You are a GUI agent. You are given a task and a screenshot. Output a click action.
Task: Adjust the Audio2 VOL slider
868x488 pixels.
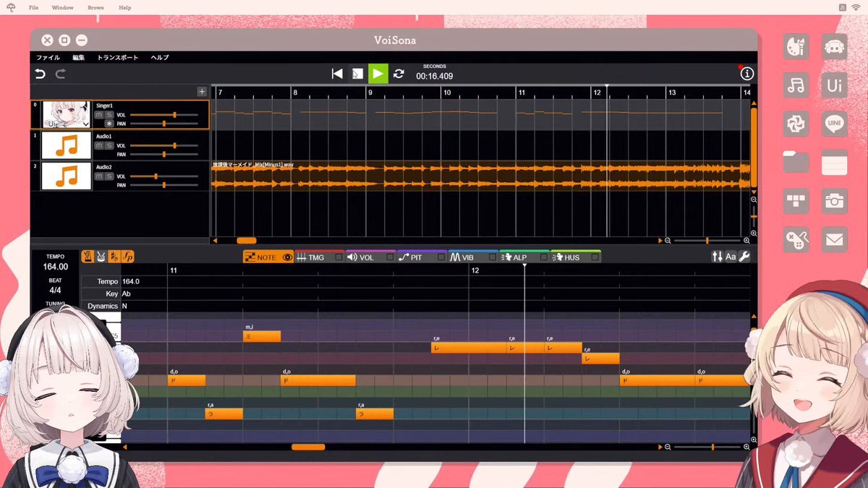click(x=163, y=176)
